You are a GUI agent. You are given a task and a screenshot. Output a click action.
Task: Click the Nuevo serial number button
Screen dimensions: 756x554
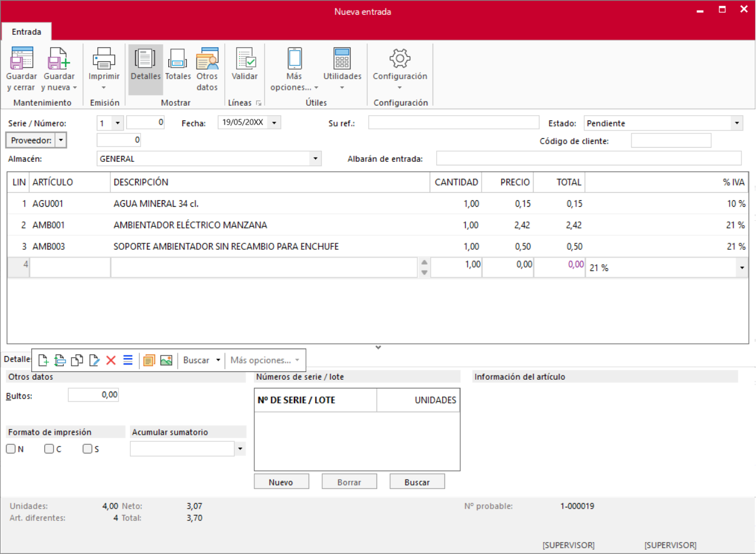pos(281,482)
